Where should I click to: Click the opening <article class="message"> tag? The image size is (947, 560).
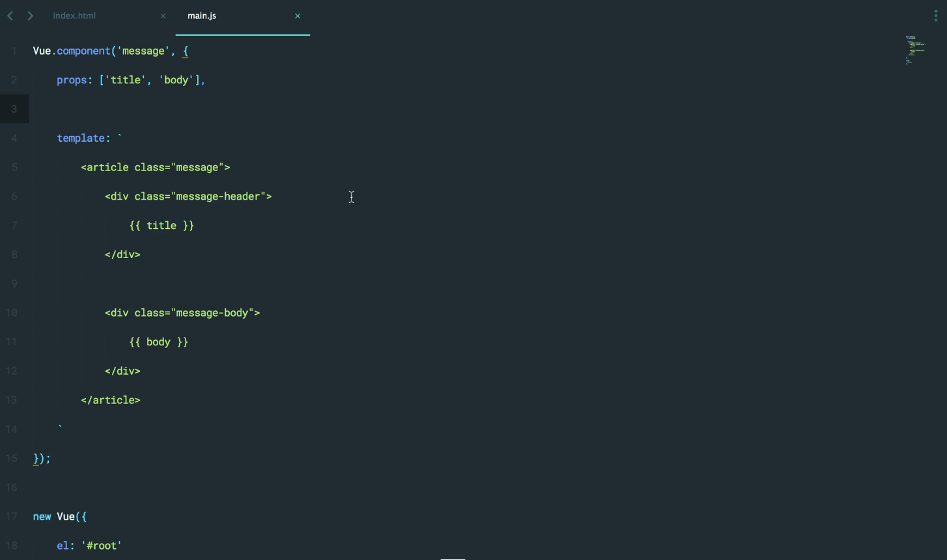point(156,167)
